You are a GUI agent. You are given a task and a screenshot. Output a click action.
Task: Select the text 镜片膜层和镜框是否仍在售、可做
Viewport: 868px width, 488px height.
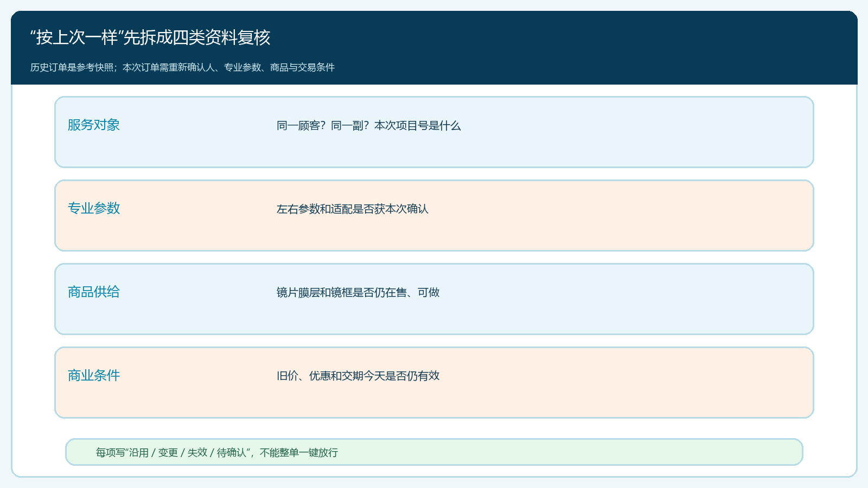coord(358,293)
